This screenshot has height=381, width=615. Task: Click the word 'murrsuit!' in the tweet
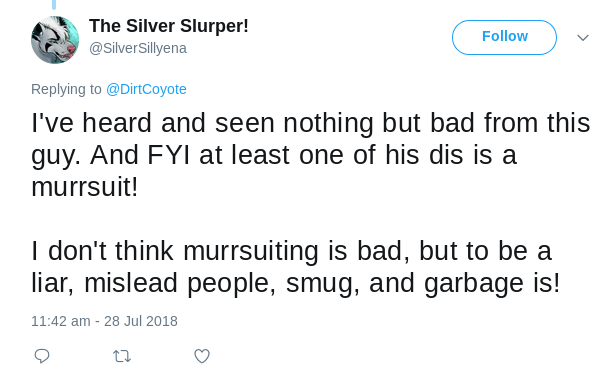click(x=85, y=187)
